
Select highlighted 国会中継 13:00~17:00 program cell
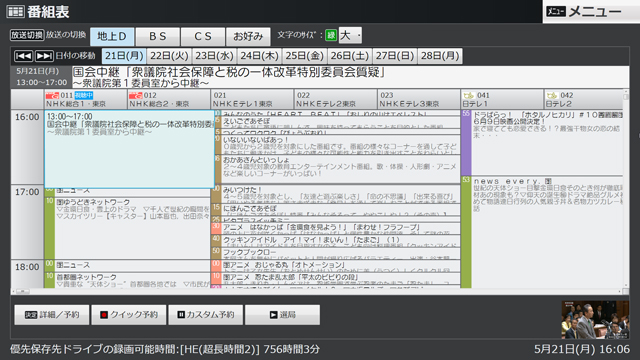[x=129, y=149]
